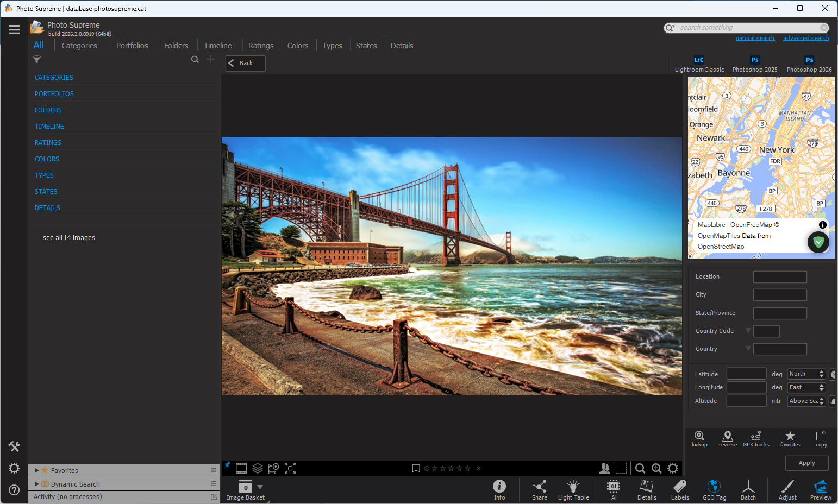Open the AI panel icon
838x504 pixels.
614,489
